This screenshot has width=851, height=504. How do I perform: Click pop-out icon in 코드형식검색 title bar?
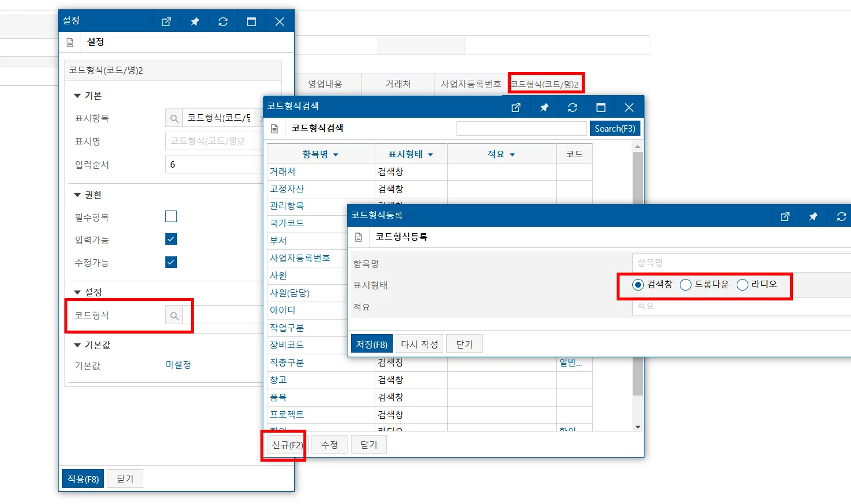tap(516, 107)
